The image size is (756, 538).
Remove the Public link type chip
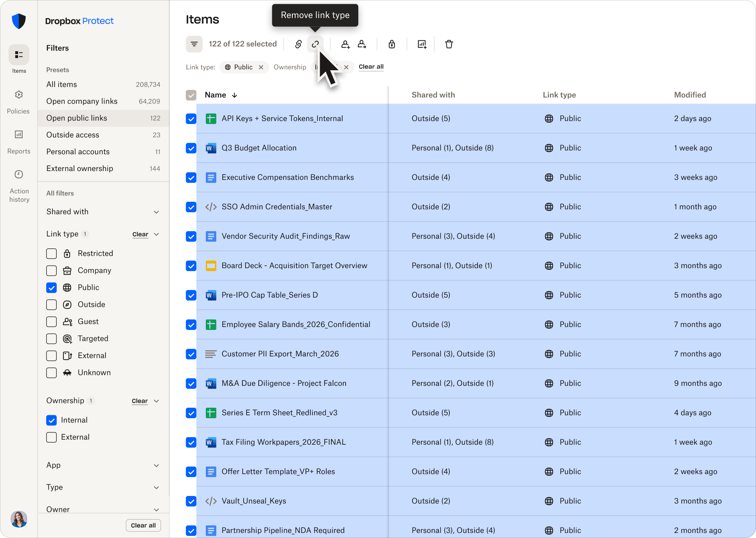point(261,67)
